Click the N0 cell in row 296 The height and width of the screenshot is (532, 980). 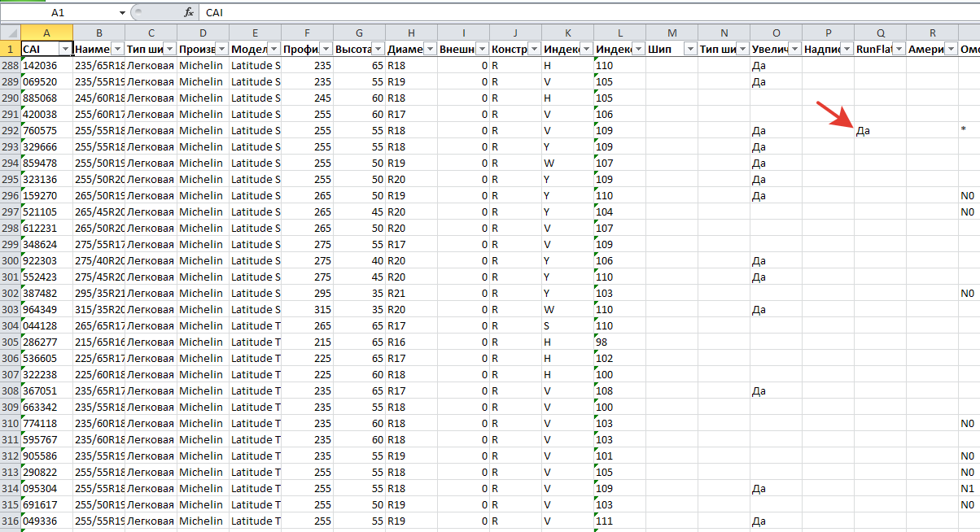click(969, 195)
